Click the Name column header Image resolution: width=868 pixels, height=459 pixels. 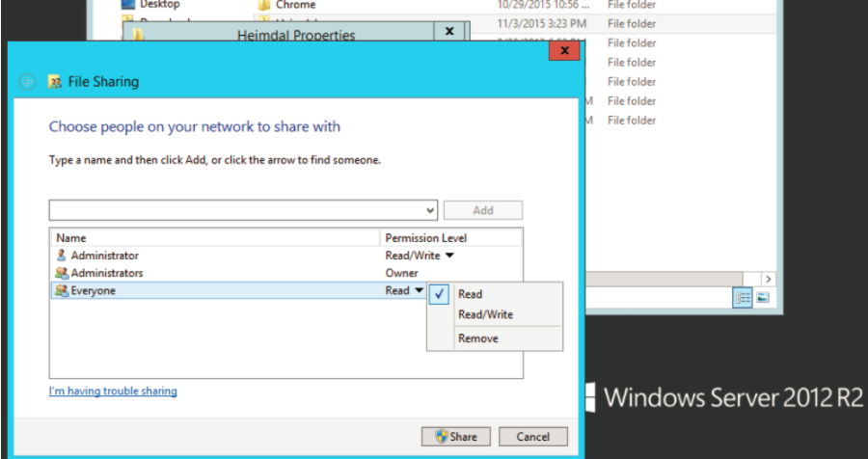click(215, 238)
